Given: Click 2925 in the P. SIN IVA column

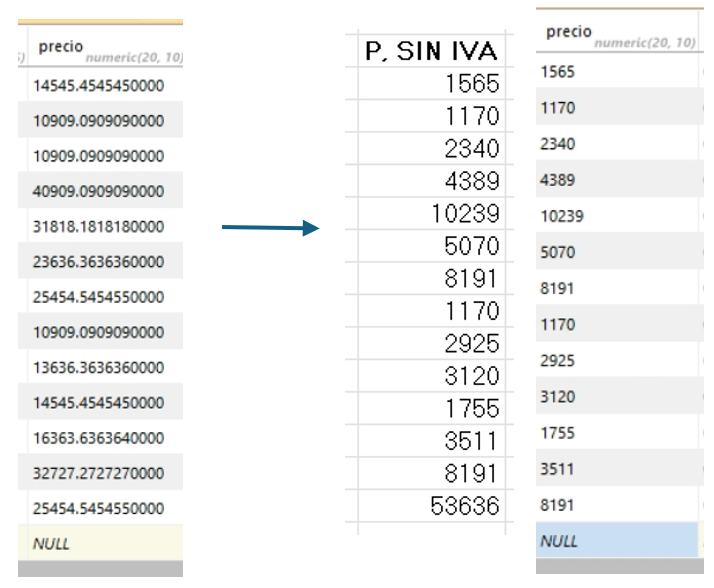Looking at the screenshot, I should coord(470,344).
